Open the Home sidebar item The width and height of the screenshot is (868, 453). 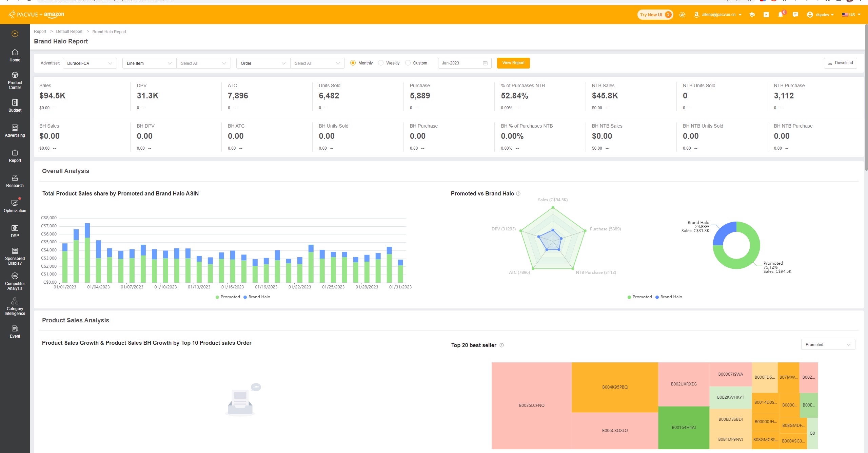[x=15, y=56]
